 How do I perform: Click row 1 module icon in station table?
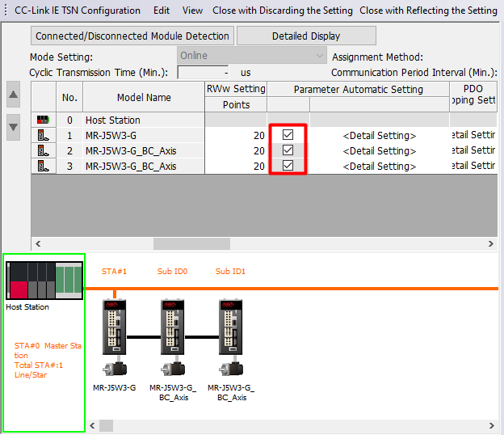coord(42,135)
